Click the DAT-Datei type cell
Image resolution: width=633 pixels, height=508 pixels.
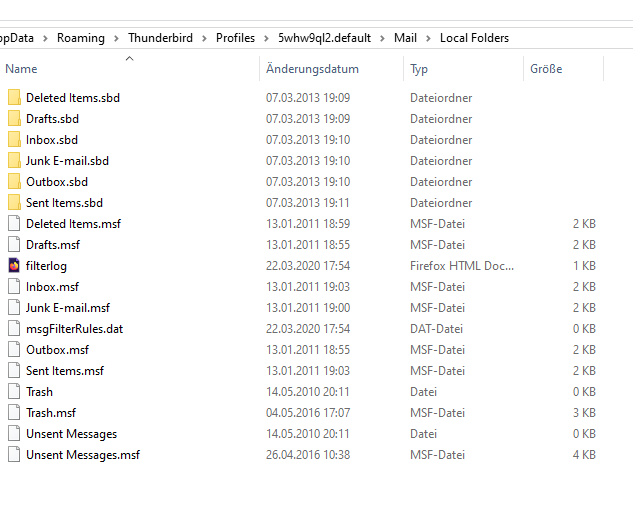point(436,329)
